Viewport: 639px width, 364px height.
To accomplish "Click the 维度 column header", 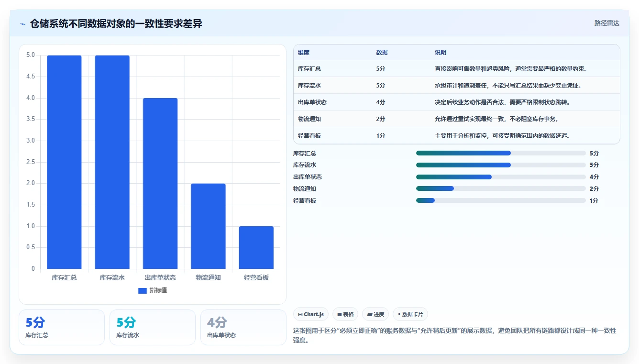I will click(x=304, y=53).
